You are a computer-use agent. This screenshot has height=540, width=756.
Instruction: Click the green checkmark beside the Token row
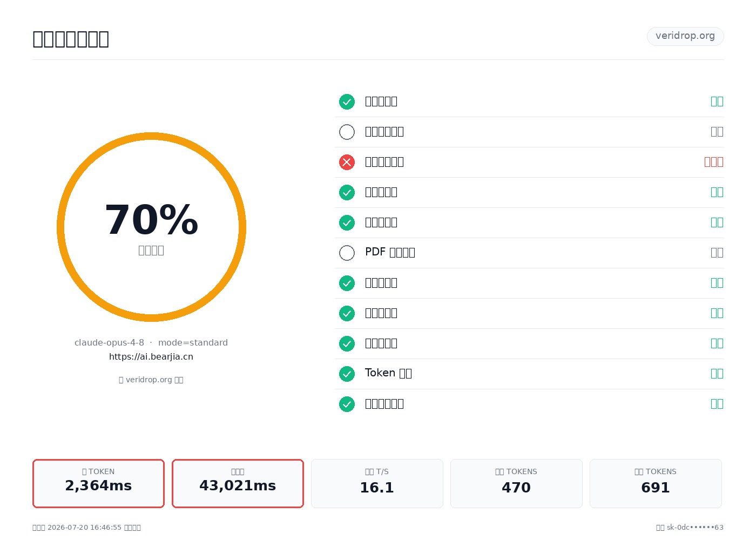click(347, 374)
